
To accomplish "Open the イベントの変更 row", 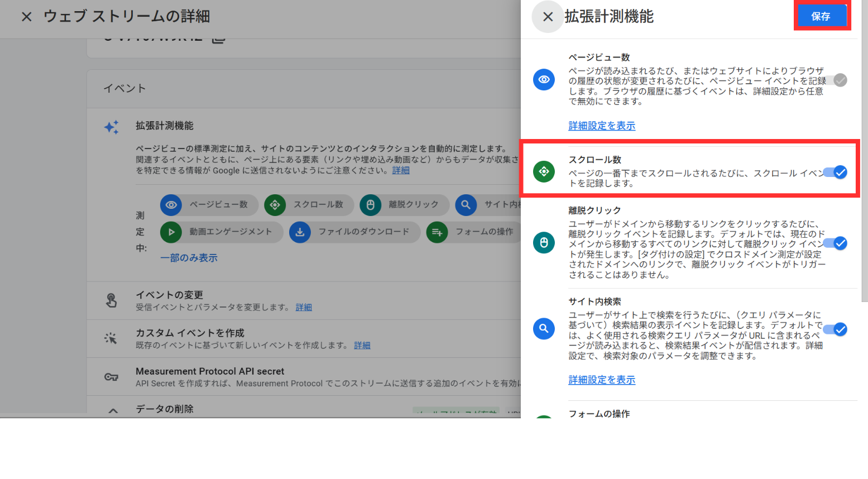I will (304, 300).
